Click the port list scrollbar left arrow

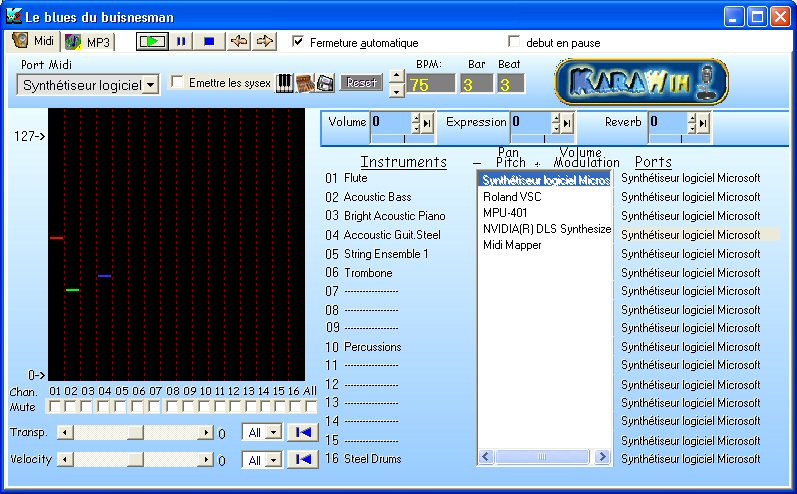point(486,457)
